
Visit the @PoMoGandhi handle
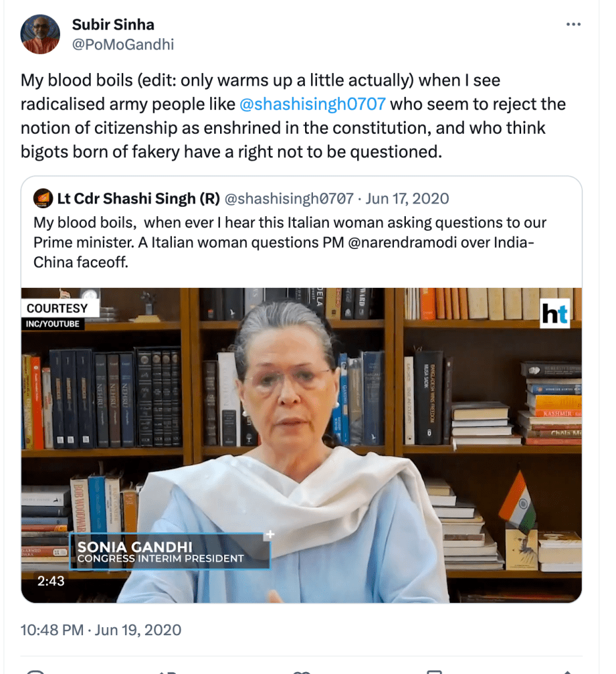123,44
